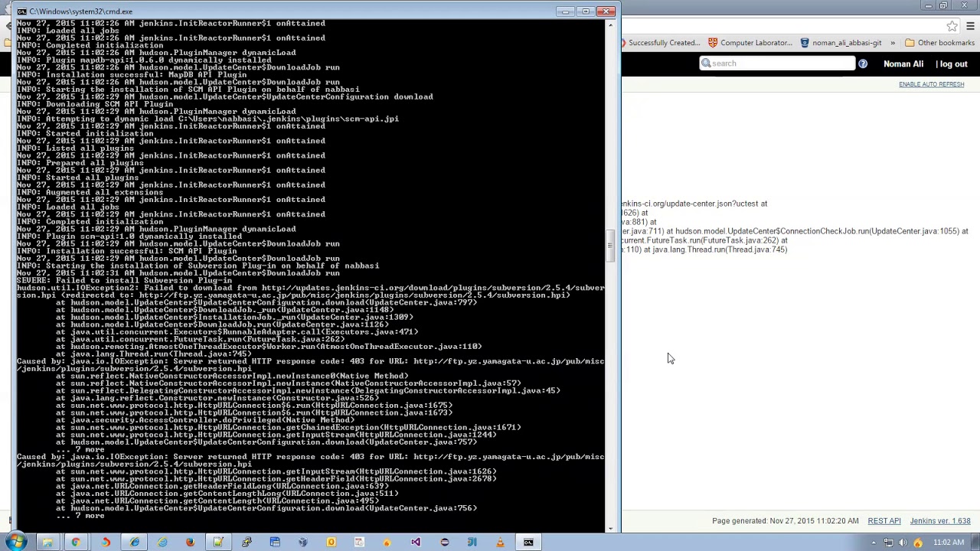Open Internet Explorer from the taskbar
Image resolution: width=980 pixels, height=551 pixels.
coord(135,543)
